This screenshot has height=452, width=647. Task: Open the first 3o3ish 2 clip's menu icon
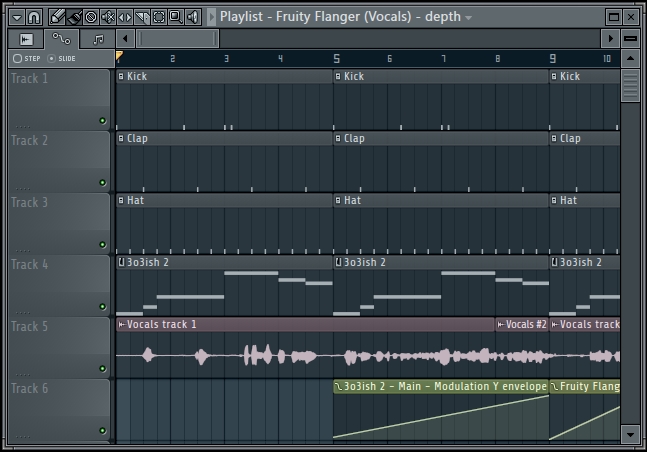[x=121, y=262]
